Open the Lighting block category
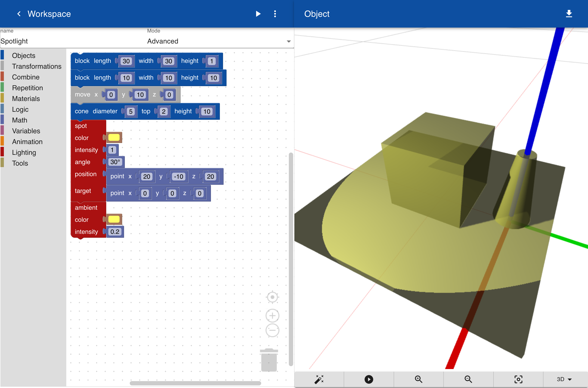Screen dimensions: 588x388 pyautogui.click(x=24, y=152)
